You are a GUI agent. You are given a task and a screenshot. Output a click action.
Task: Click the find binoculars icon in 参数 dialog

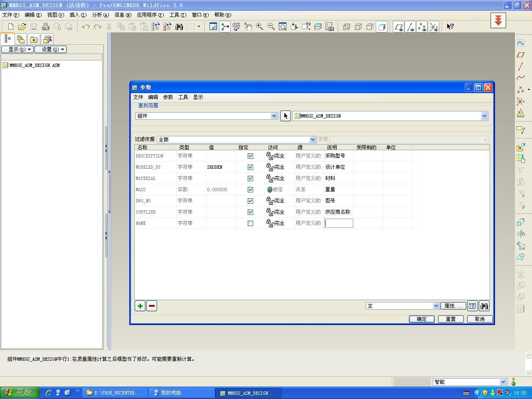click(x=484, y=306)
